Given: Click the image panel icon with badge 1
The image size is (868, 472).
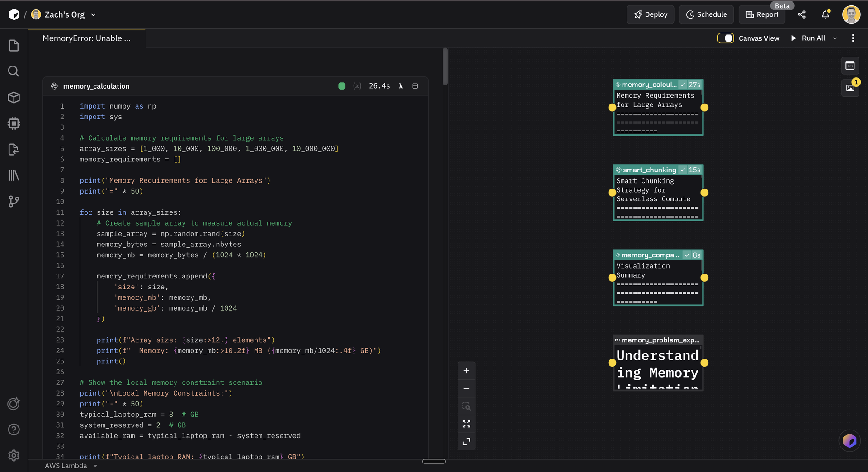Looking at the screenshot, I should point(849,88).
